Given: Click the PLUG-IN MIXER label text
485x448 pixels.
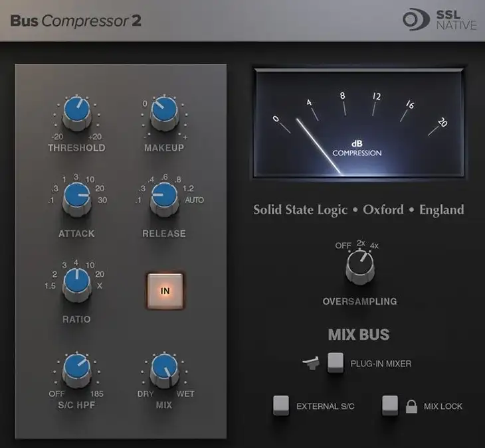Looking at the screenshot, I should click(x=381, y=364).
